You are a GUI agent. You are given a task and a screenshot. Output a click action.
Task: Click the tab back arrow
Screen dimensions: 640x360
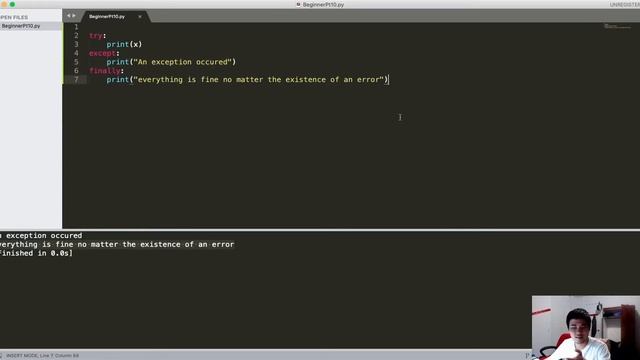coord(69,16)
